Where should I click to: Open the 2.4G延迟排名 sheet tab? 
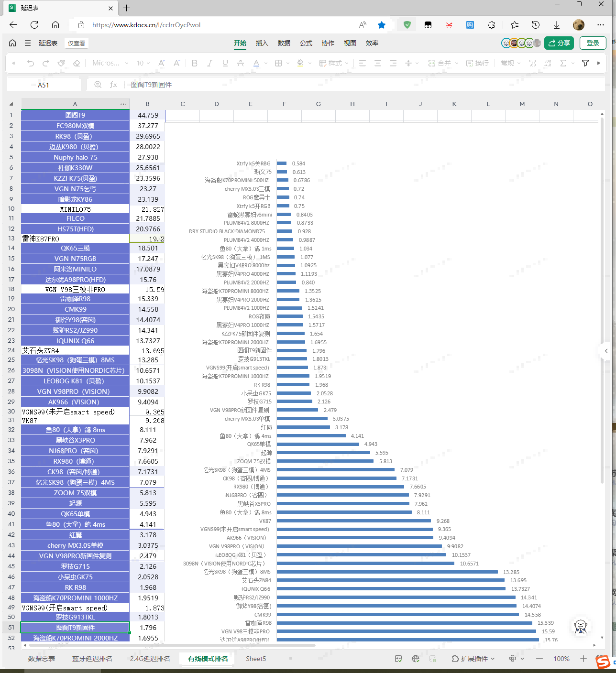coord(150,659)
